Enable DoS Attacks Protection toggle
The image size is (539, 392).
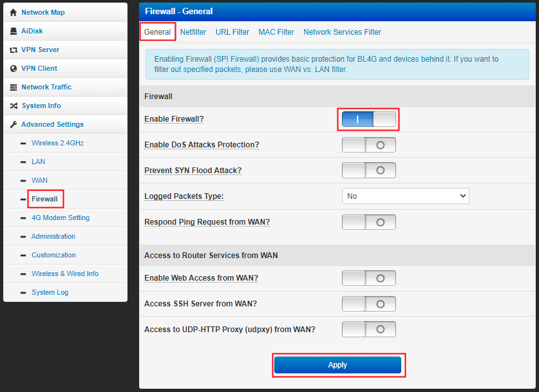click(x=368, y=145)
